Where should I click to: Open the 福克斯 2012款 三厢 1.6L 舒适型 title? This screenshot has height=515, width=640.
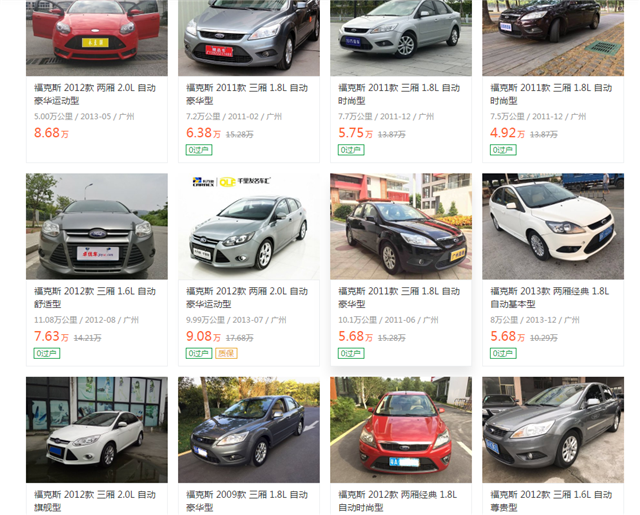95,297
